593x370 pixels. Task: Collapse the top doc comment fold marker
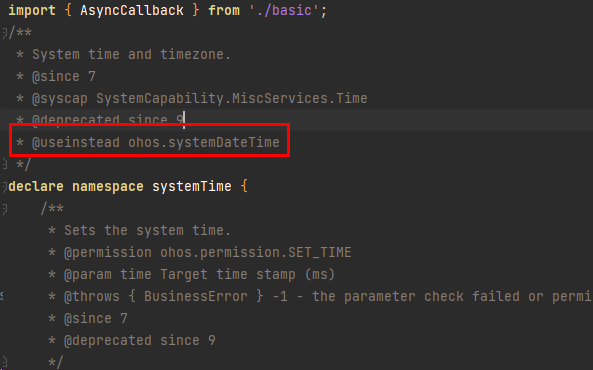pyautogui.click(x=4, y=33)
